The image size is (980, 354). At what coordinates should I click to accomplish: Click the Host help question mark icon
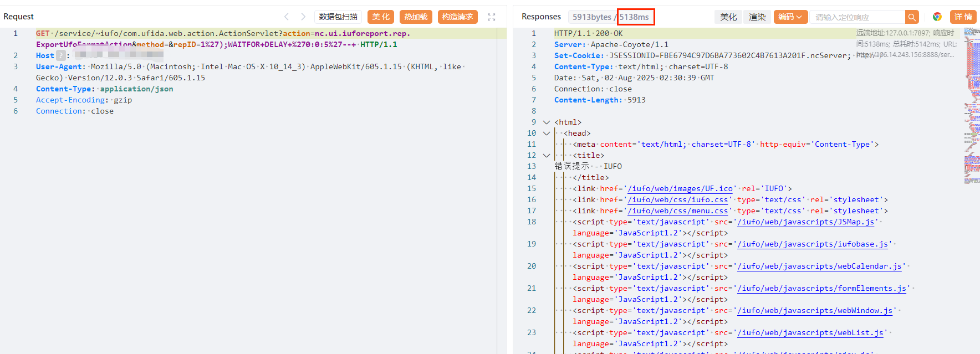61,55
